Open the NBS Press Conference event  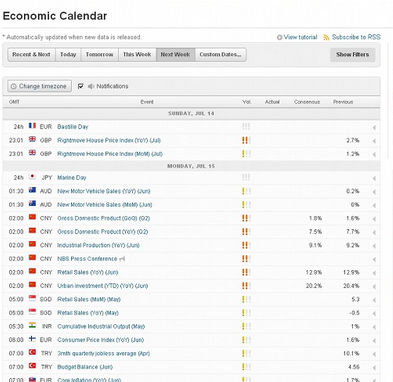point(87,259)
